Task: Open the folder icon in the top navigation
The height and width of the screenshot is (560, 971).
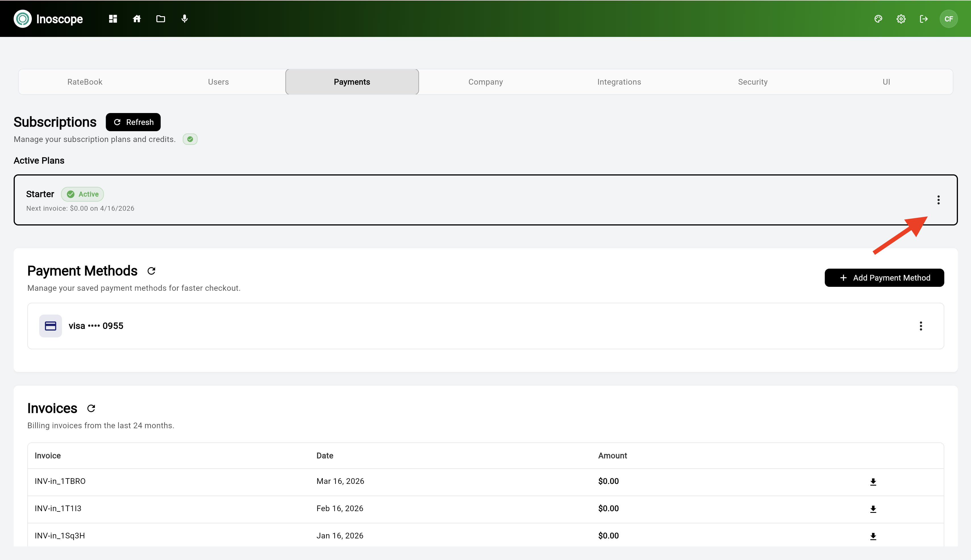Action: [161, 18]
